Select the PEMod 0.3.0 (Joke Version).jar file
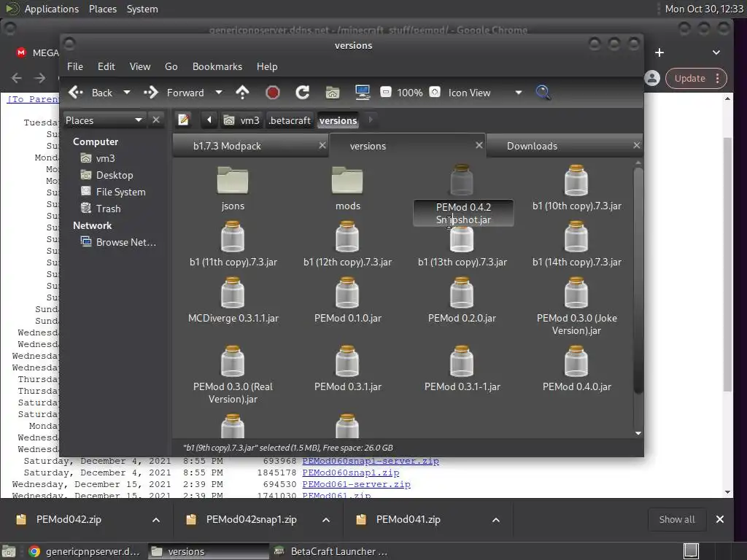 [576, 306]
